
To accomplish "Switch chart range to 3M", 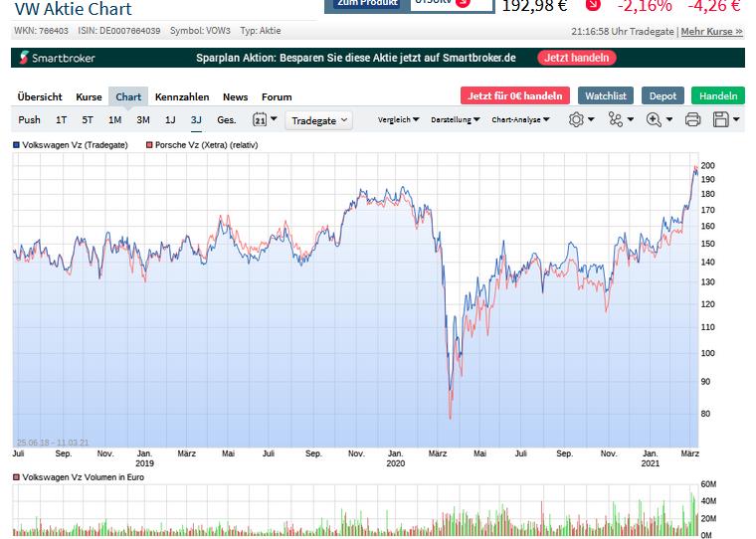I will [143, 120].
